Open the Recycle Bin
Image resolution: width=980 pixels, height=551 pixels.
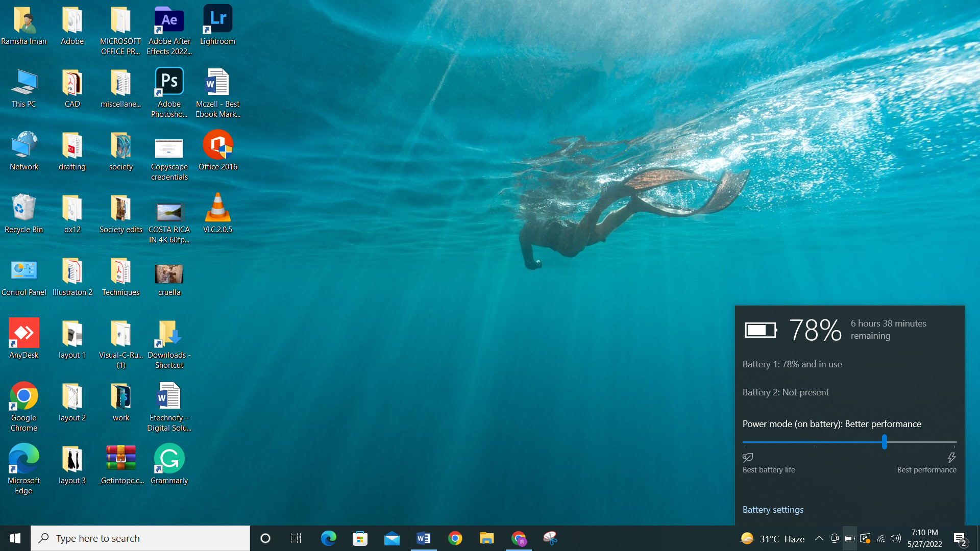pos(24,214)
